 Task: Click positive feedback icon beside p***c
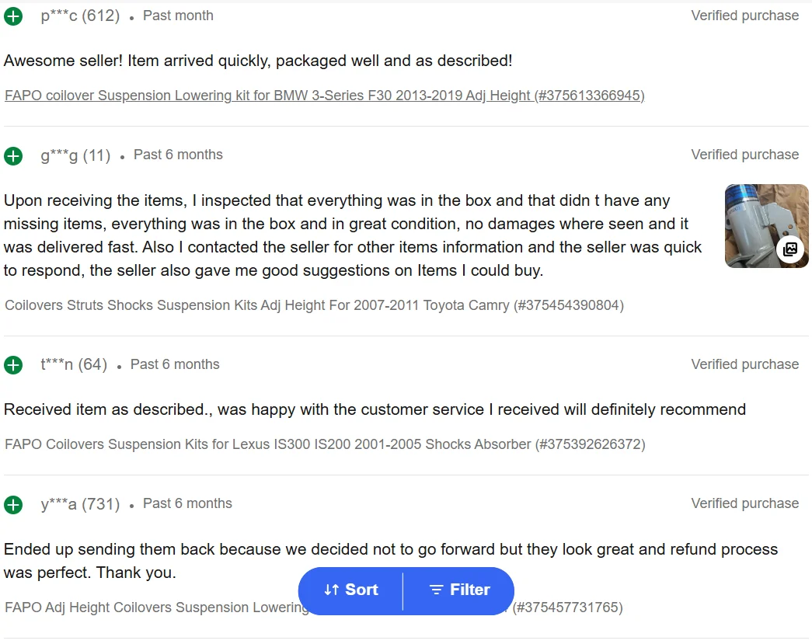[x=13, y=16]
